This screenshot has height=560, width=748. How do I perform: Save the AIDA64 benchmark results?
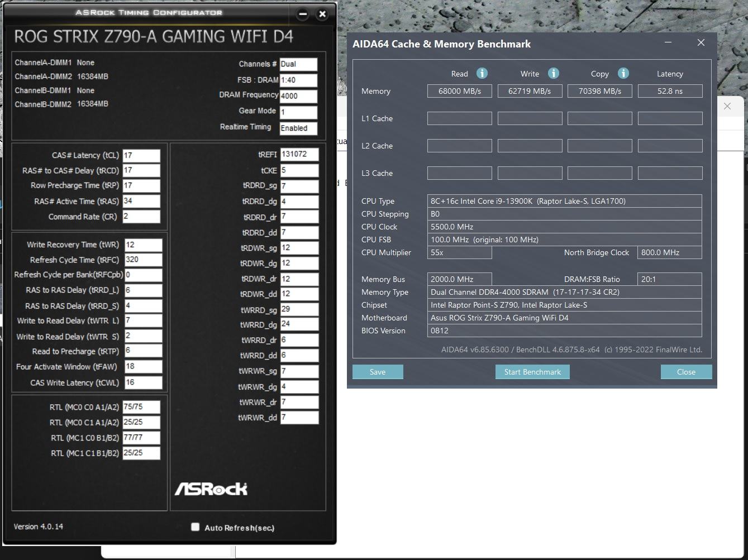(378, 372)
